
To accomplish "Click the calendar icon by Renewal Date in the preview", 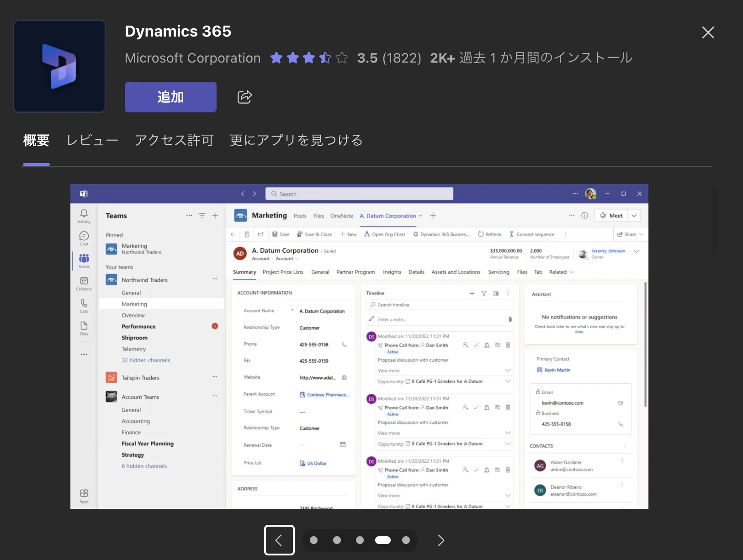I will pyautogui.click(x=343, y=445).
